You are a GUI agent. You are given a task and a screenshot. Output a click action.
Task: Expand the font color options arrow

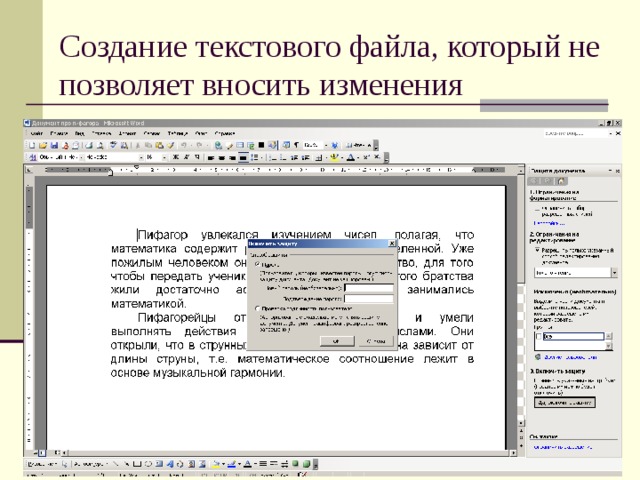coord(358,158)
